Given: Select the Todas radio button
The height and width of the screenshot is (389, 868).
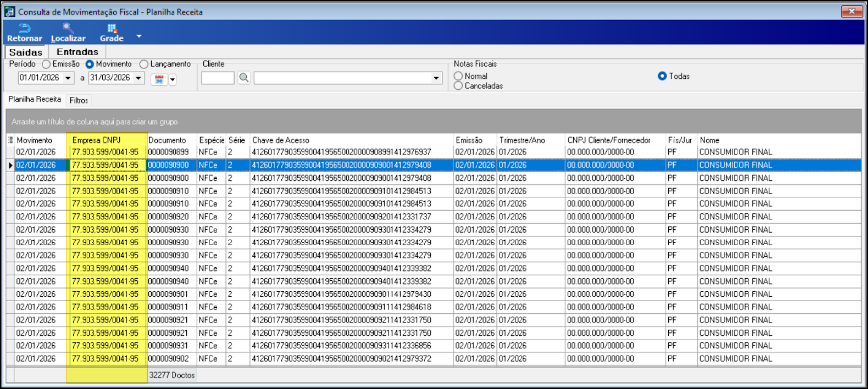Looking at the screenshot, I should click(662, 76).
